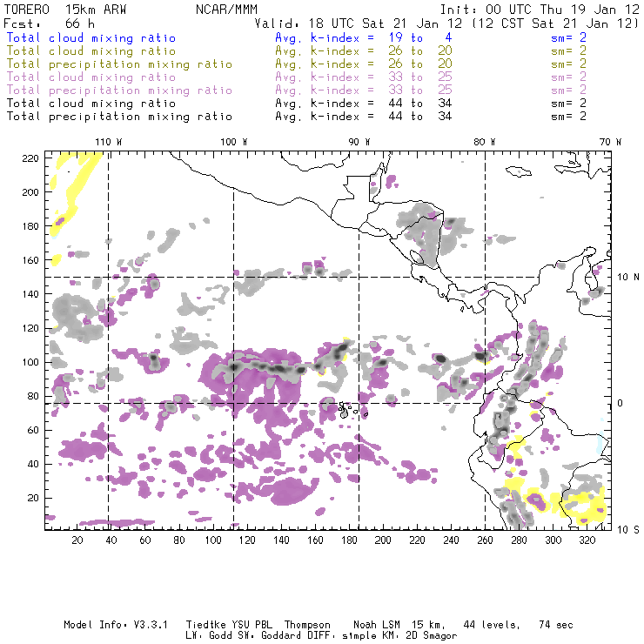Click the olive 'Total cloud mixing ratio' legend entry

[x=91, y=51]
